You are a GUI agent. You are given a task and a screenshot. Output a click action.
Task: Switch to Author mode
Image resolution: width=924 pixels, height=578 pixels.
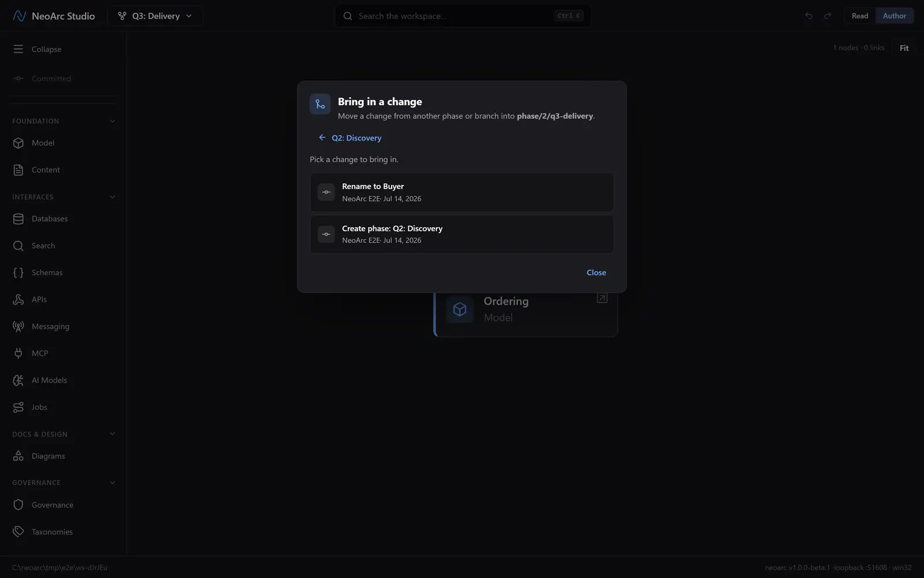point(895,16)
